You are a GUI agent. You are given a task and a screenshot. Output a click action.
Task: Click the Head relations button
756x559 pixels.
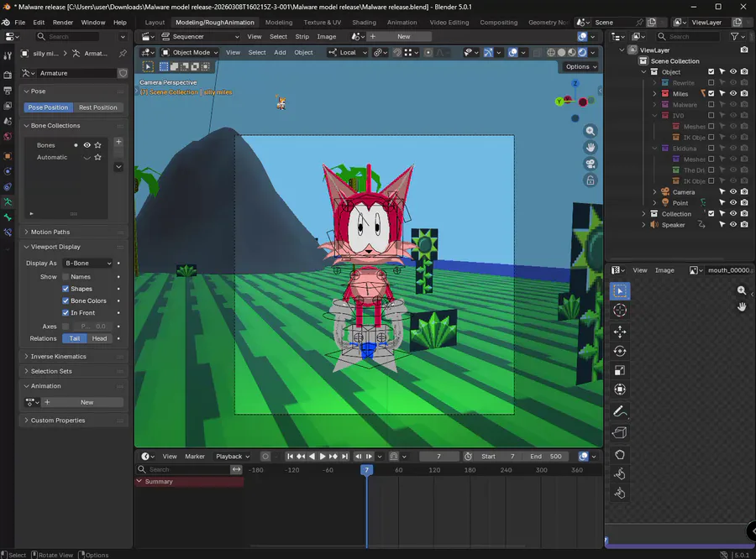(99, 338)
